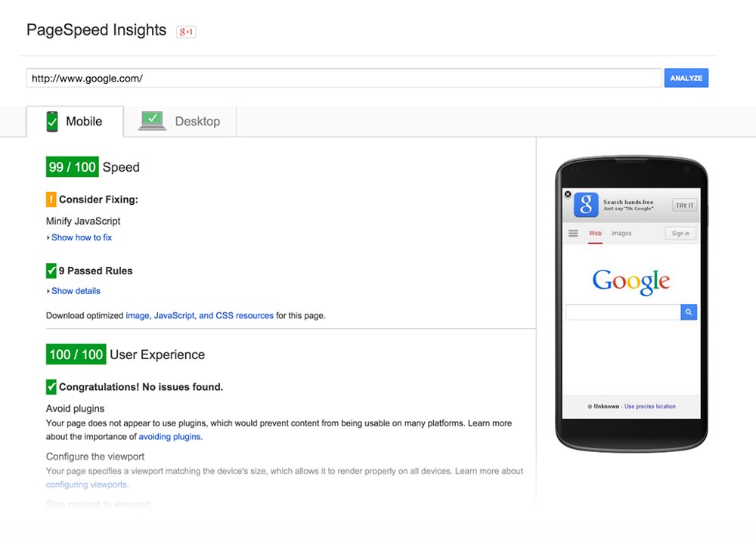Expand Show details for passed rules
Image resolution: width=756 pixels, height=542 pixels.
point(75,291)
